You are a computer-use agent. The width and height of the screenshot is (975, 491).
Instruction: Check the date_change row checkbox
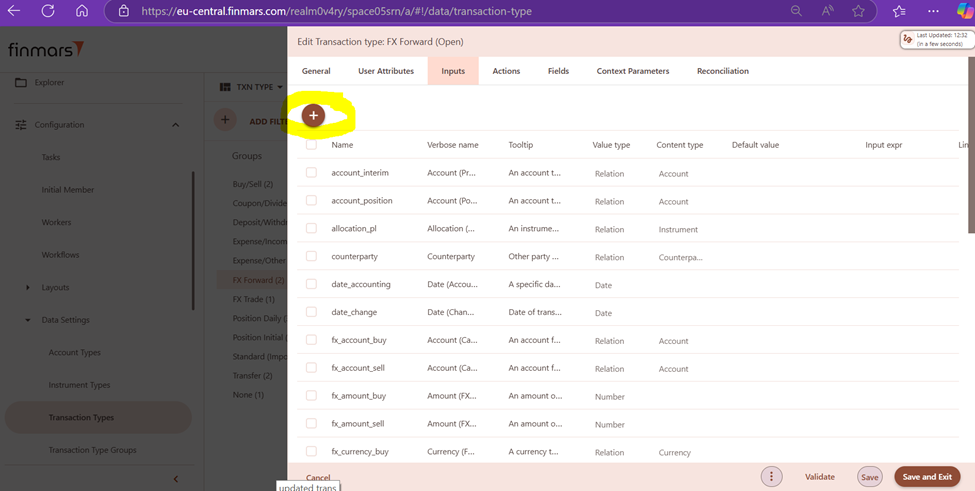(x=312, y=312)
